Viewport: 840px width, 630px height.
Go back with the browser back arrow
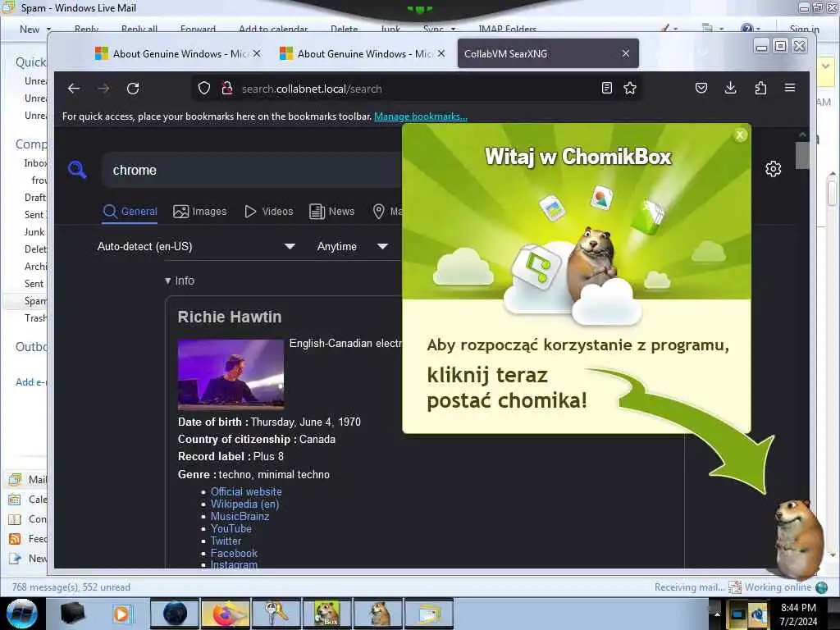coord(74,89)
